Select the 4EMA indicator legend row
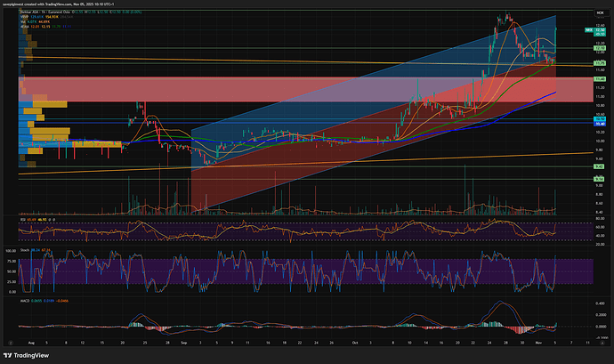614x364 pixels. 23,28
